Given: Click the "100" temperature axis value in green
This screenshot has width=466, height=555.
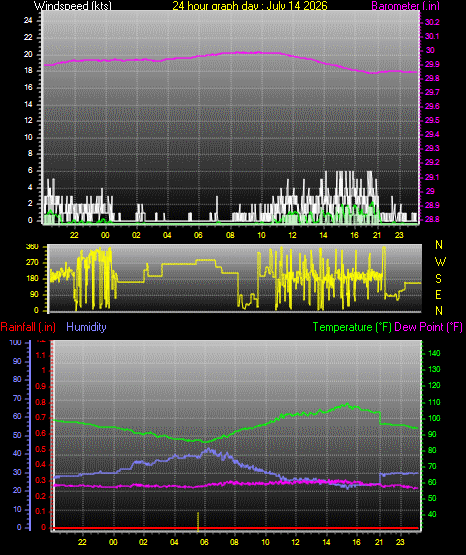Looking at the screenshot, I should [x=434, y=418].
